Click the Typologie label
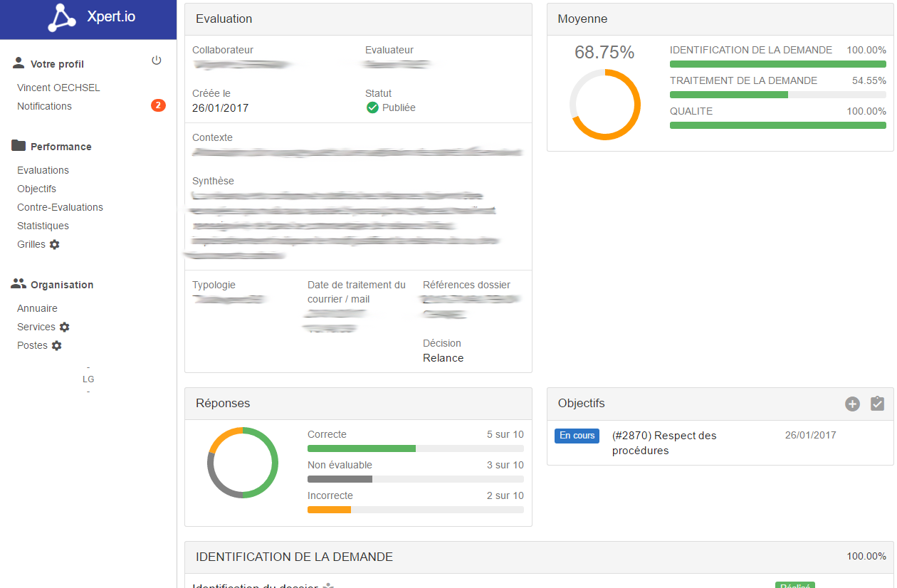Viewport: 897px width, 588px height. click(214, 285)
